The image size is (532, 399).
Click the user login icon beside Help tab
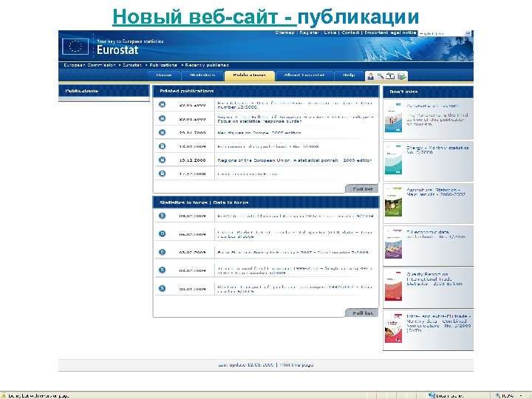click(370, 76)
